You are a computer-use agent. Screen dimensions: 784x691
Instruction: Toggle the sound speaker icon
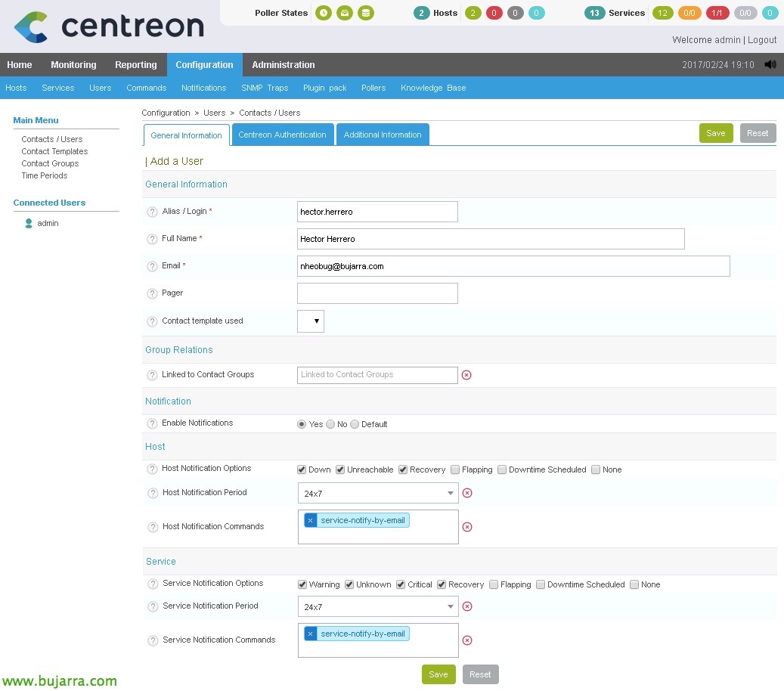coord(770,65)
